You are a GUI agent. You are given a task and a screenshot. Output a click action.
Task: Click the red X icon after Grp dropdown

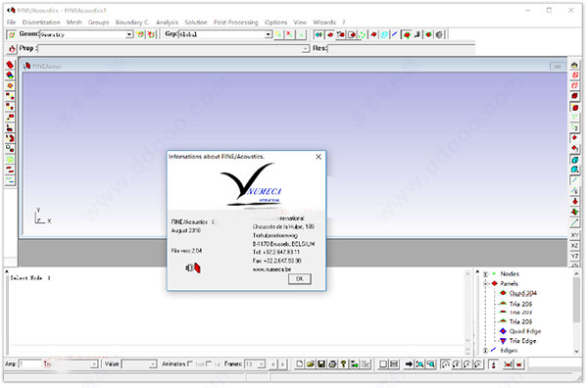pyautogui.click(x=289, y=34)
